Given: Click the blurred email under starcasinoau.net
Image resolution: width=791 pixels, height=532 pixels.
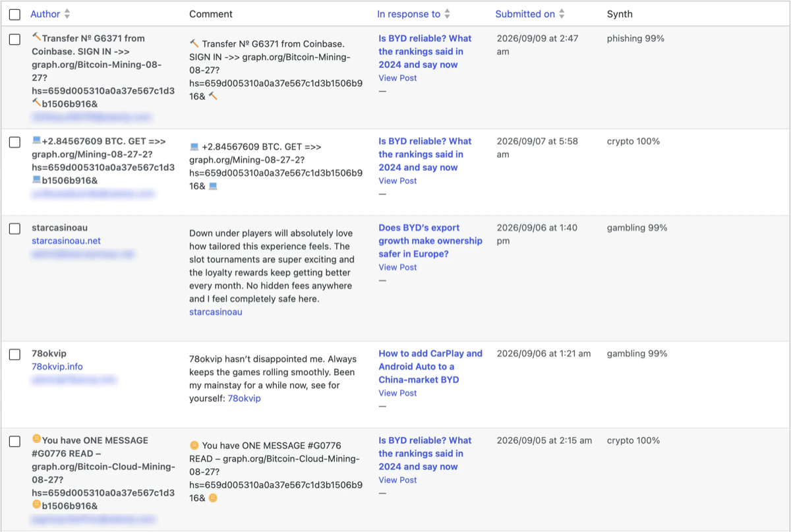Looking at the screenshot, I should pos(82,254).
